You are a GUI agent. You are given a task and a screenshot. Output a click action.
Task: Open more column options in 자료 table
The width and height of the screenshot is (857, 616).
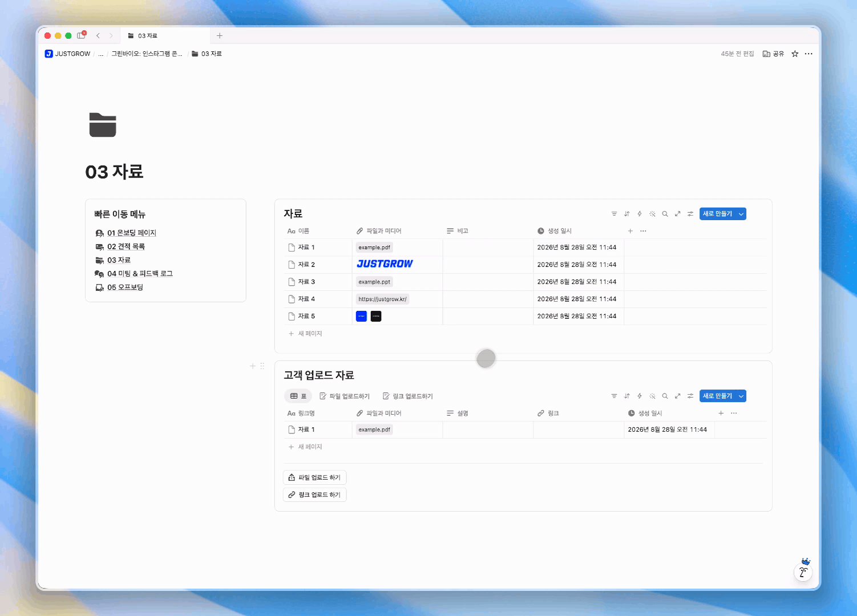pos(643,231)
